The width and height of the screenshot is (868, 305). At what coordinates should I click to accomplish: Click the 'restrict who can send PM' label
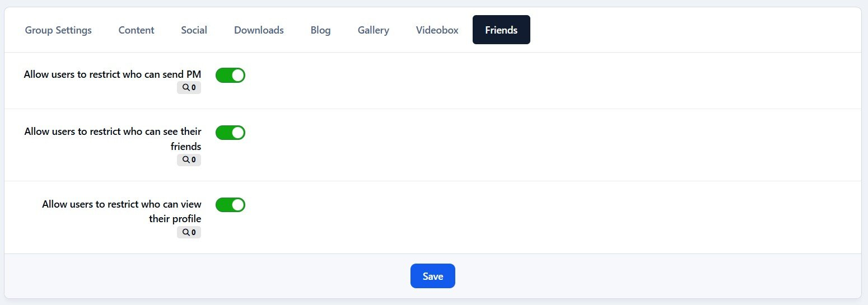coord(113,74)
